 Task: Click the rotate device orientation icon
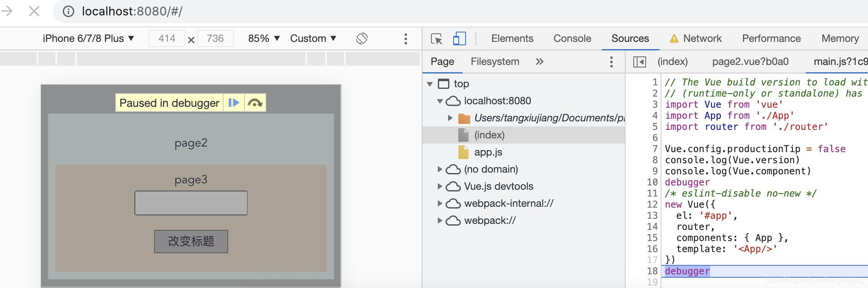(x=362, y=38)
